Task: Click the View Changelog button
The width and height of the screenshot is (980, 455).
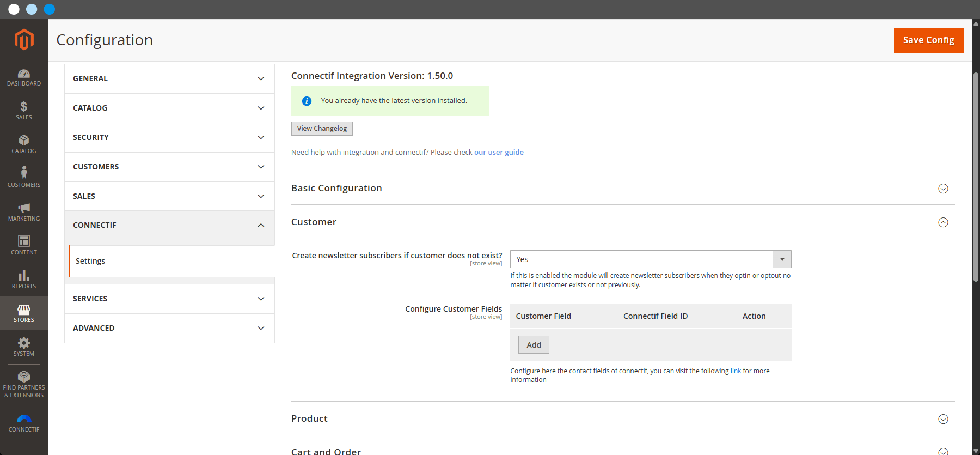Action: [x=322, y=129]
